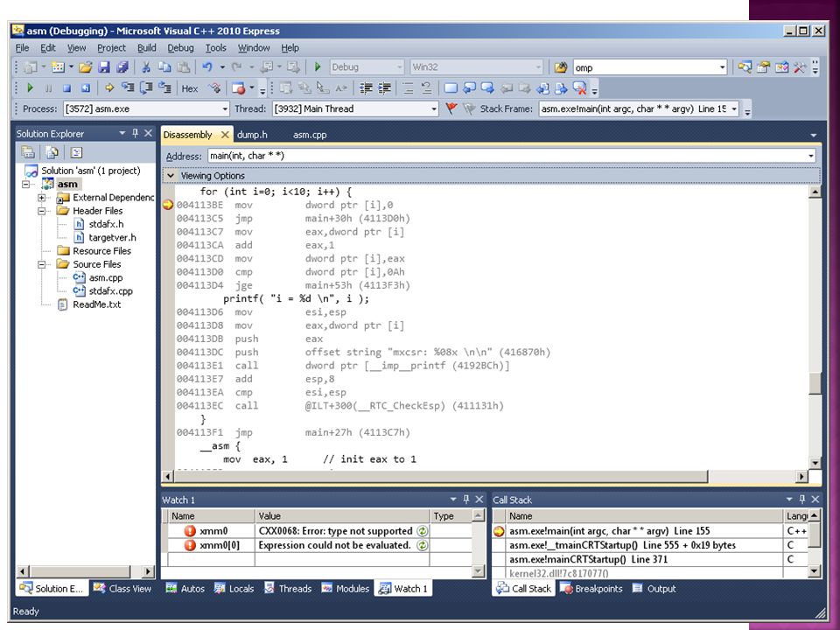Click the Step Into icon
The height and width of the screenshot is (630, 840).
tap(128, 87)
